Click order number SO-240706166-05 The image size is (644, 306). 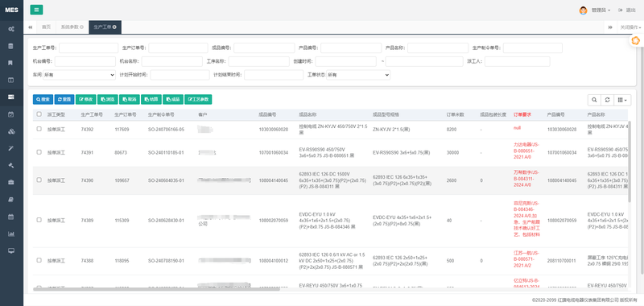(x=166, y=129)
